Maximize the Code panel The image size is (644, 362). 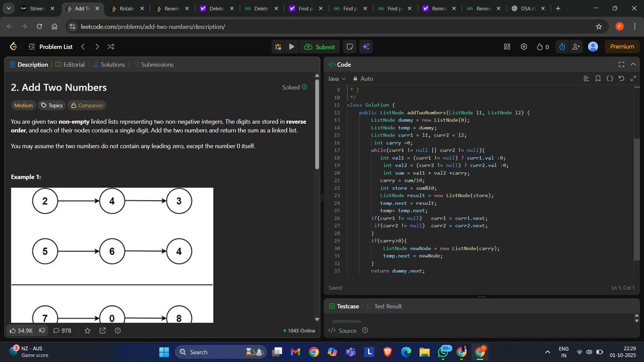[621, 64]
